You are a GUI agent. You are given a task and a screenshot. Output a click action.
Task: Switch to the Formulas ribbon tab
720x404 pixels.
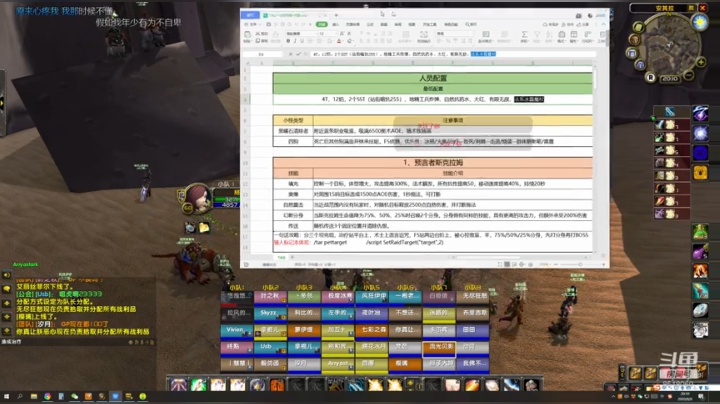coord(370,24)
